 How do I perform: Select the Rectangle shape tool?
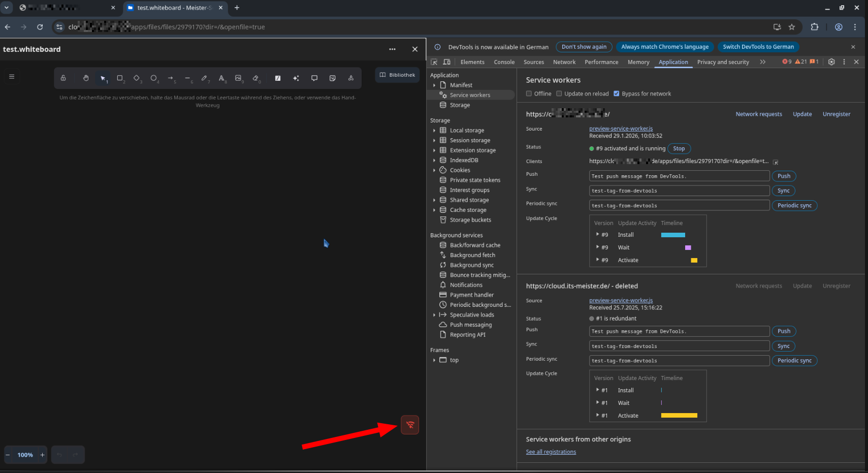point(120,78)
